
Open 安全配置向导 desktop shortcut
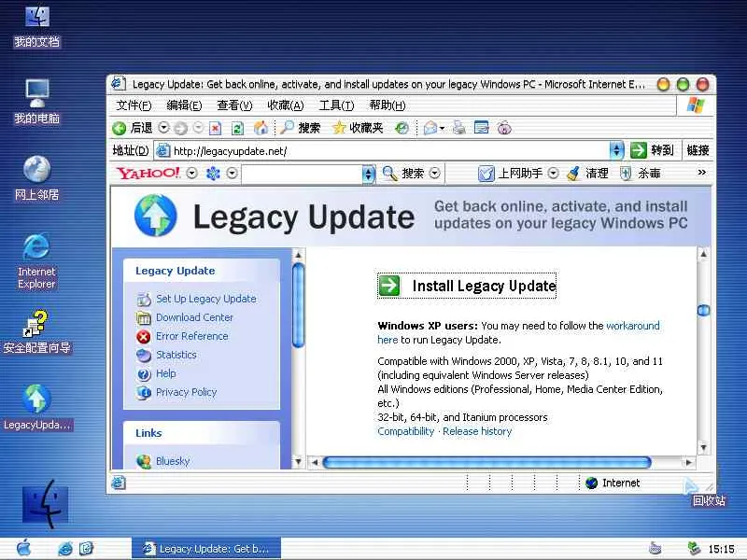tap(36, 331)
